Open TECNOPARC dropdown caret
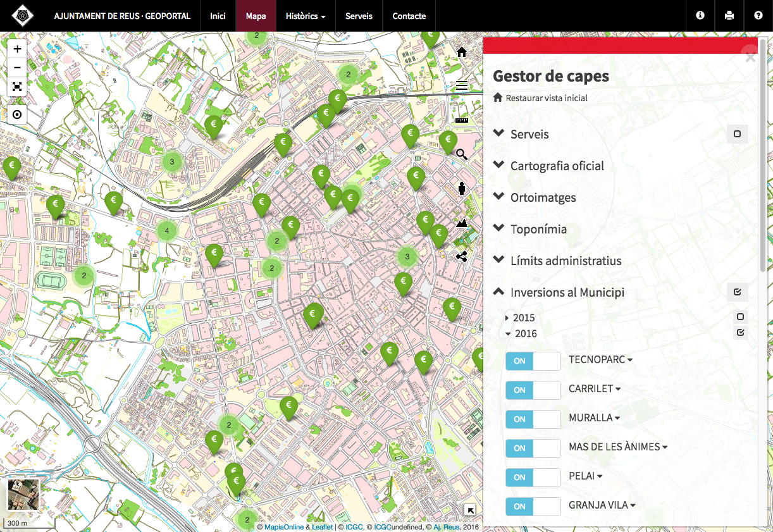773x532 pixels. pos(630,361)
